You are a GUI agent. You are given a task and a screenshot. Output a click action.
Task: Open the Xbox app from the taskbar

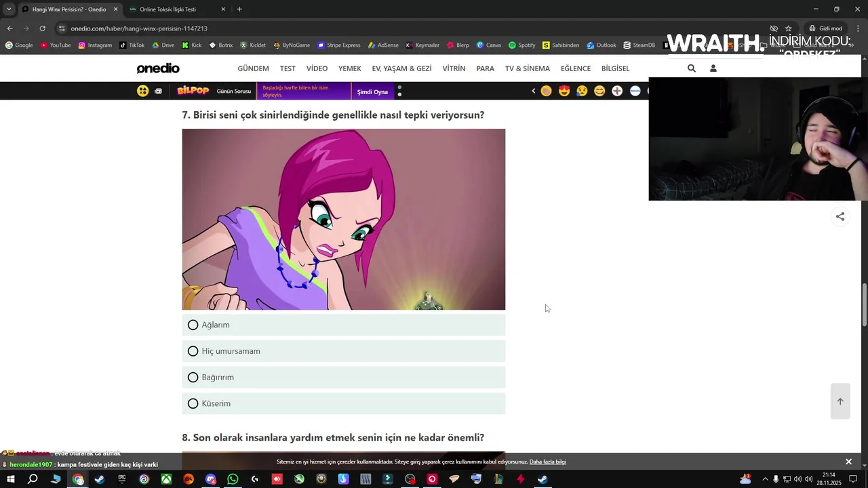coord(166,479)
